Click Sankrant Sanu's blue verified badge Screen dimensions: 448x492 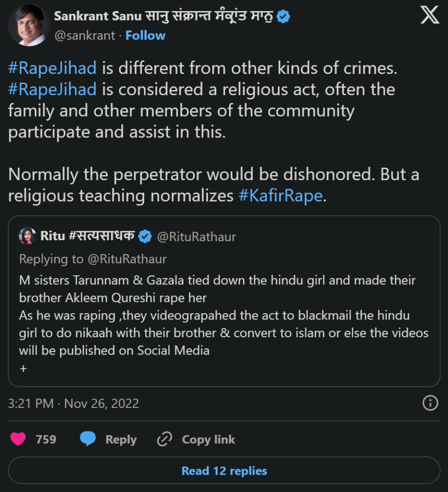coord(284,15)
